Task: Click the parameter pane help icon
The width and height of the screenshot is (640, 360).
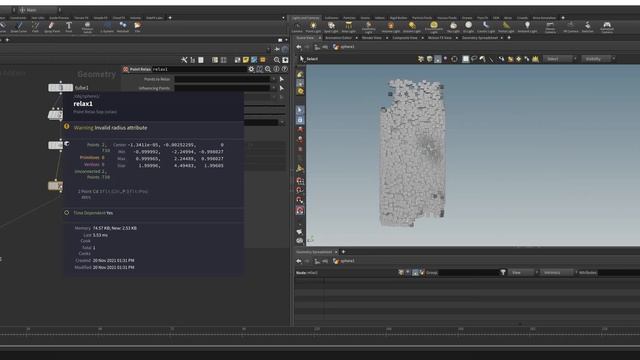Action: (284, 69)
